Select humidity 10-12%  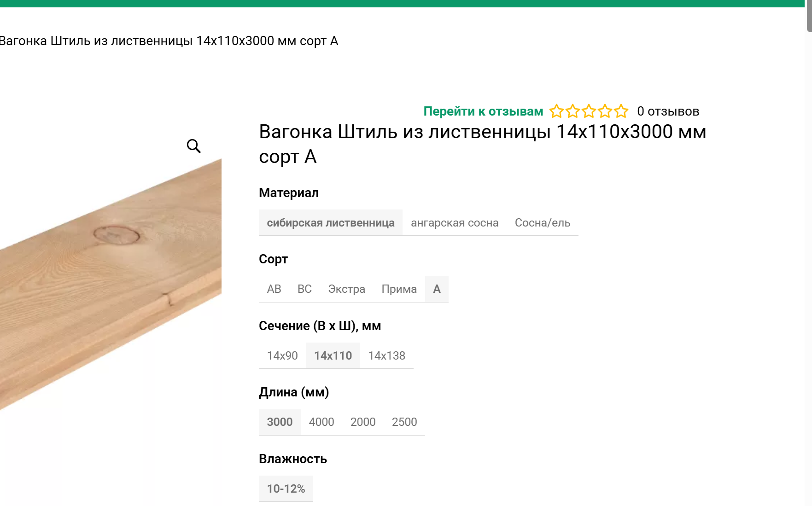tap(286, 488)
